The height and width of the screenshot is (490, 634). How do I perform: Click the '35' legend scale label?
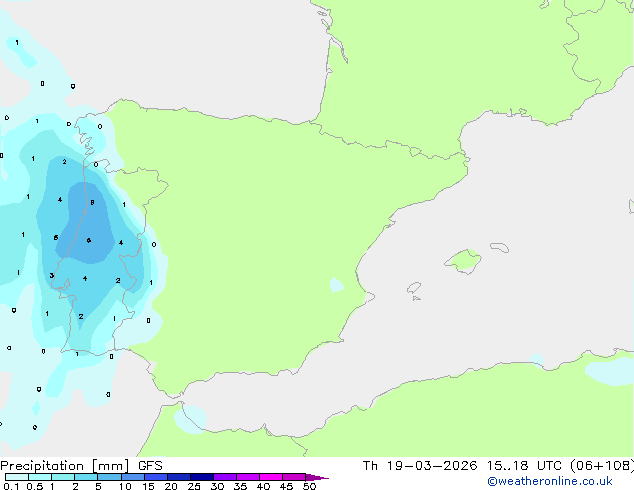point(240,486)
